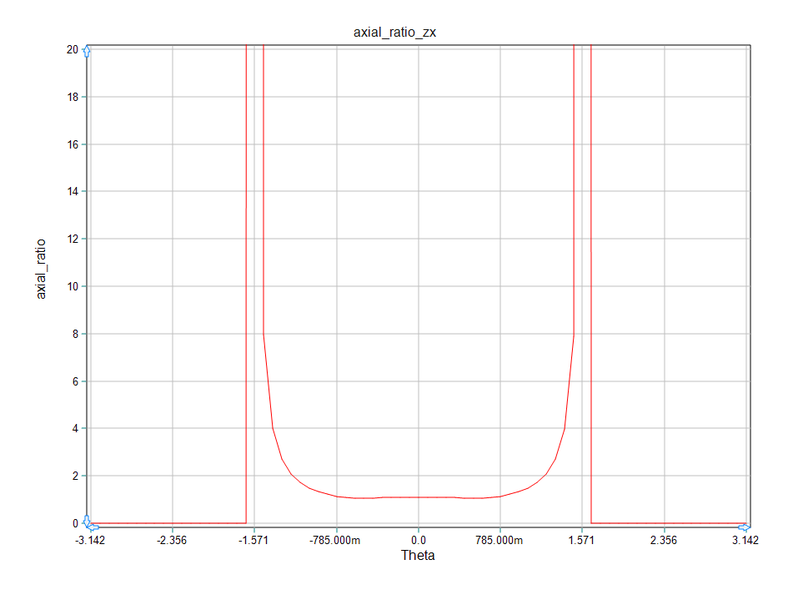Click the Y-axis tick label 12
793x600 pixels.
pos(73,239)
